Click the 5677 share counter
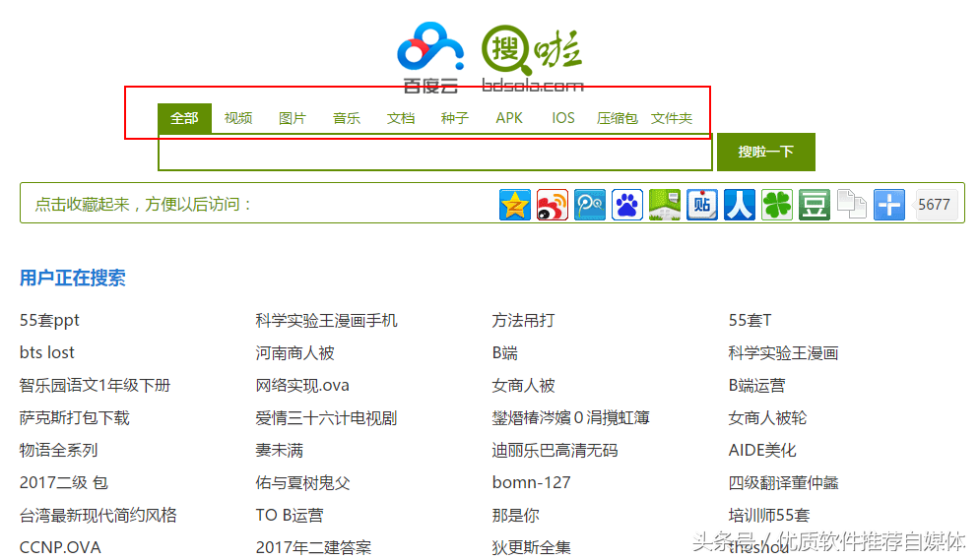The height and width of the screenshot is (560, 979). tap(935, 205)
